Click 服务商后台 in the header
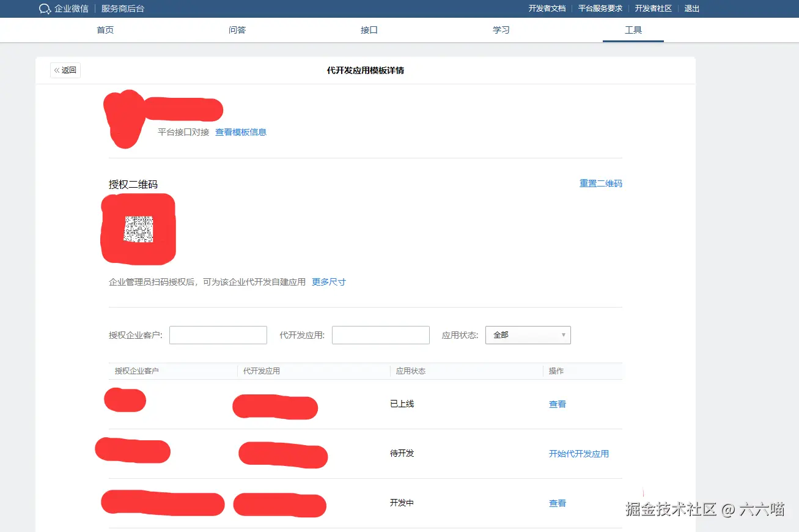 (123, 9)
